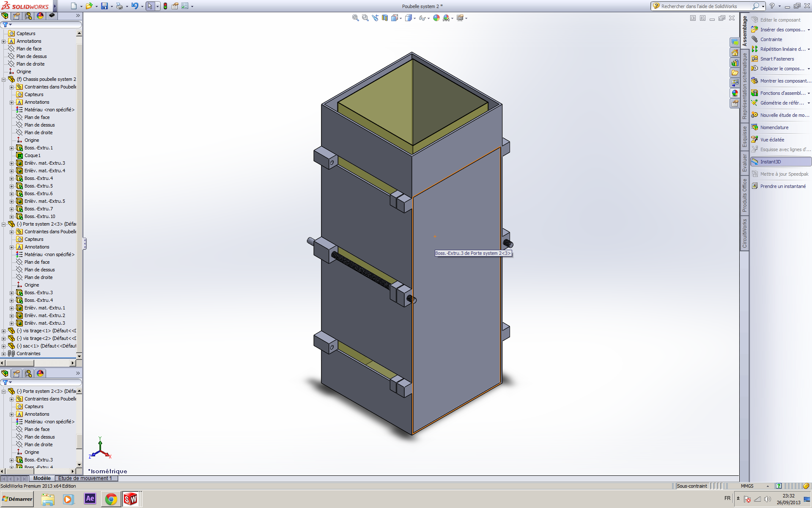Screen dimensions: 812x508
Task: Open Google Chrome from taskbar
Action: click(x=111, y=499)
